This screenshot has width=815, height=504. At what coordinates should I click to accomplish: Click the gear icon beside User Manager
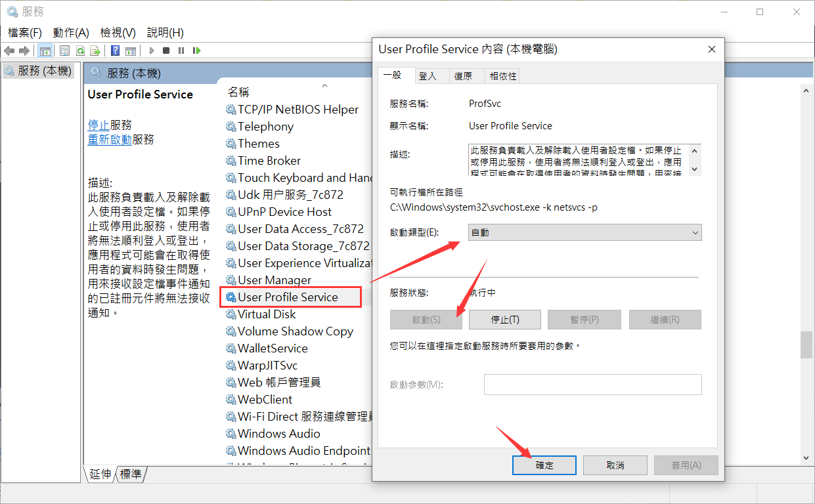pyautogui.click(x=231, y=280)
